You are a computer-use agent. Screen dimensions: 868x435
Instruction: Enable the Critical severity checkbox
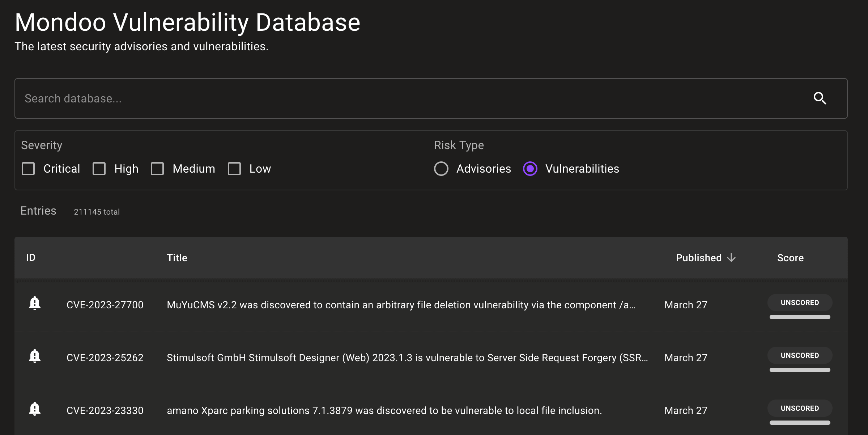[x=28, y=169]
